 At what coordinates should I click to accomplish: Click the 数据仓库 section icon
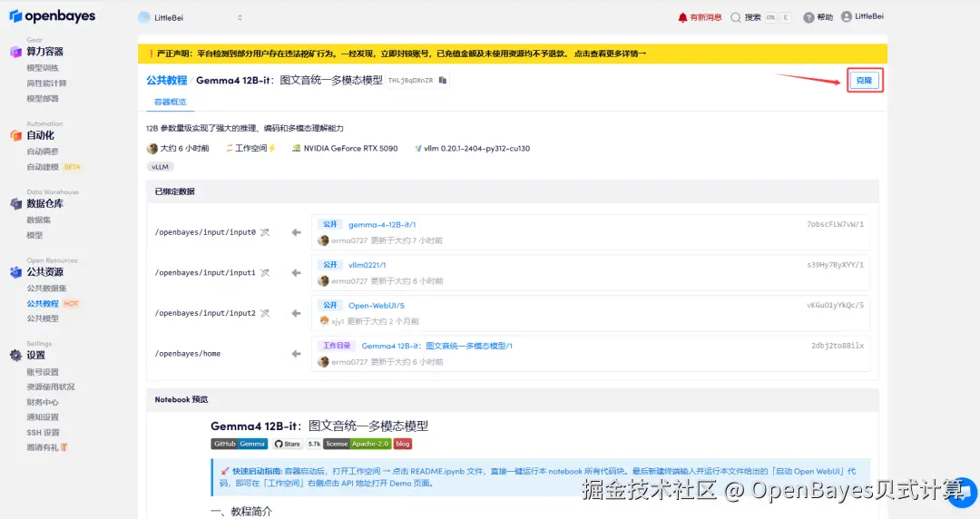point(15,204)
